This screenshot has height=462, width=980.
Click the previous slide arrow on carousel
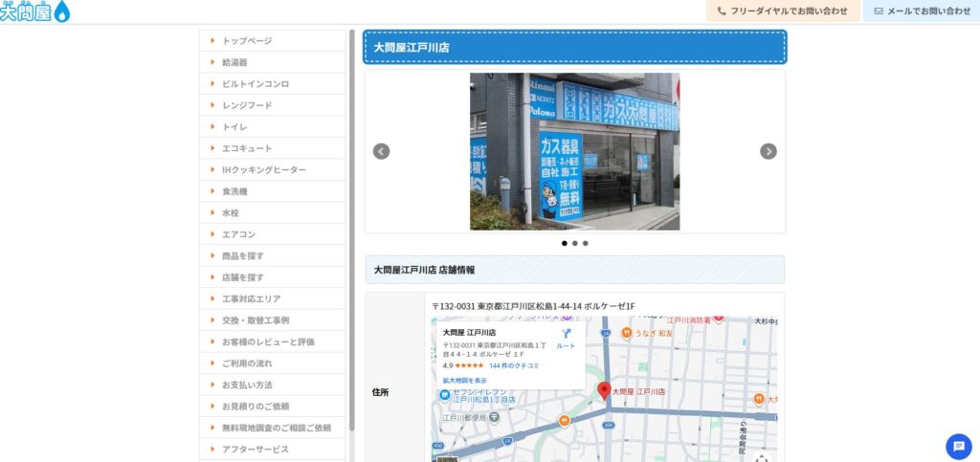(381, 151)
